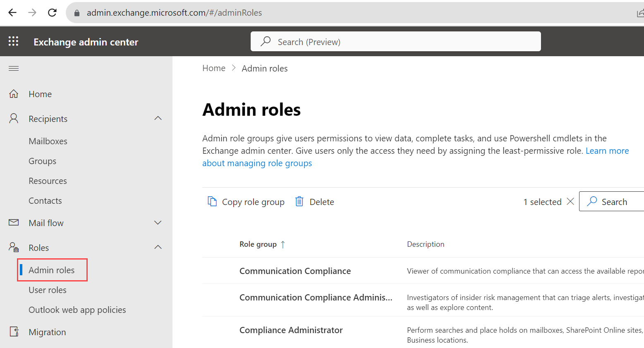The image size is (644, 348).
Task: Click the Migration icon in sidebar
Action: pos(14,331)
